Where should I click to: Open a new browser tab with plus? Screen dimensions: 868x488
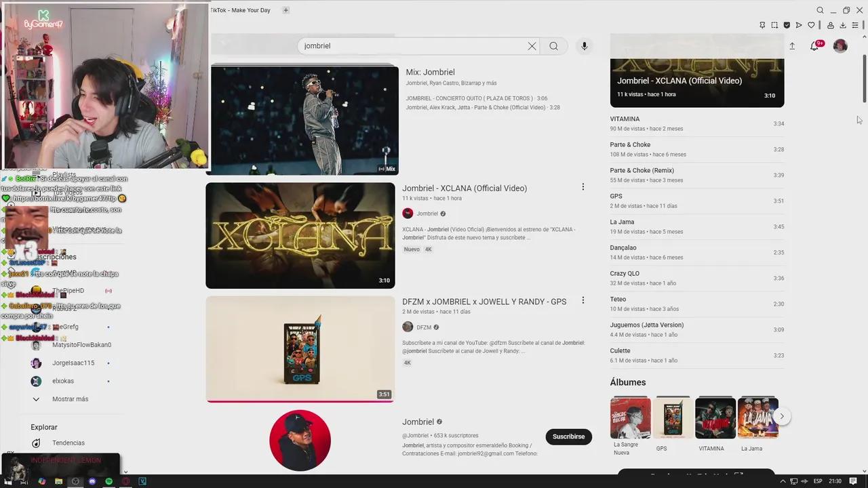(x=285, y=10)
